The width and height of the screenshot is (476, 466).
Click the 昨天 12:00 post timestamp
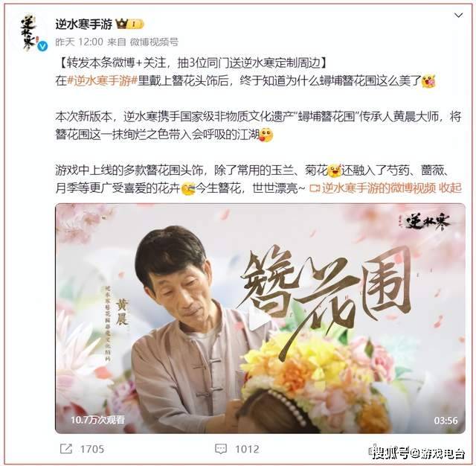pos(80,42)
